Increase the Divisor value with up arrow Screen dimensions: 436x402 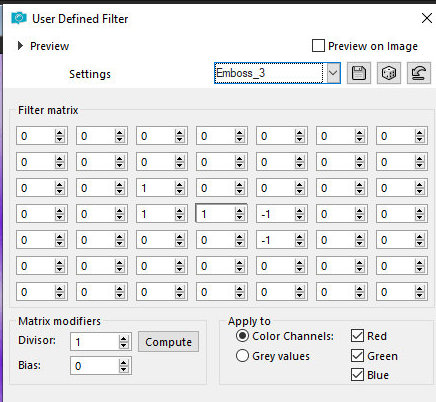pos(123,338)
